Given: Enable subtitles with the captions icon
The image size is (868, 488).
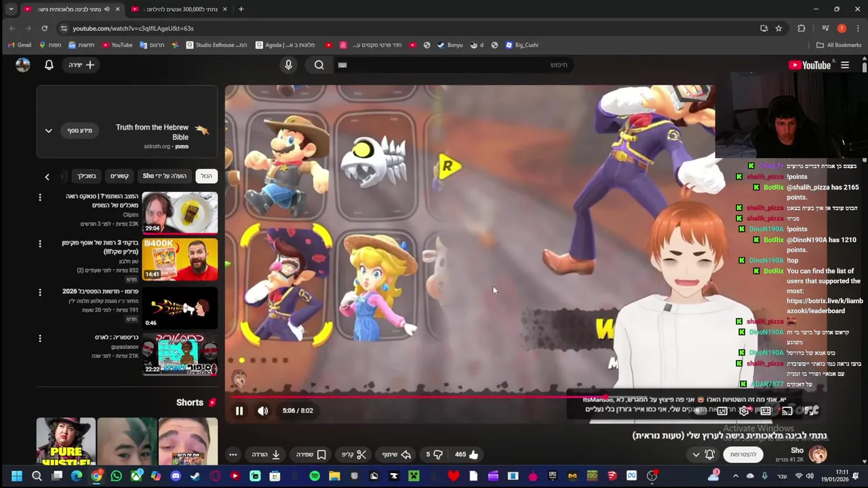Looking at the screenshot, I should point(722,411).
